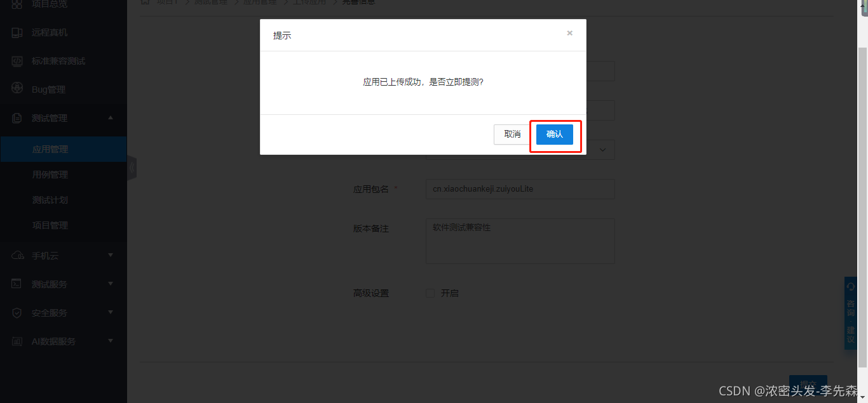This screenshot has height=403, width=868.
Task: Go to Bug管理 in the sidebar
Action: pyautogui.click(x=49, y=89)
